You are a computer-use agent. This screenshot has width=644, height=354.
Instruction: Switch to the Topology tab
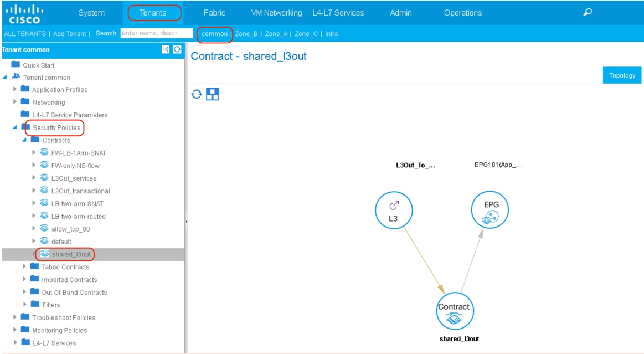622,75
